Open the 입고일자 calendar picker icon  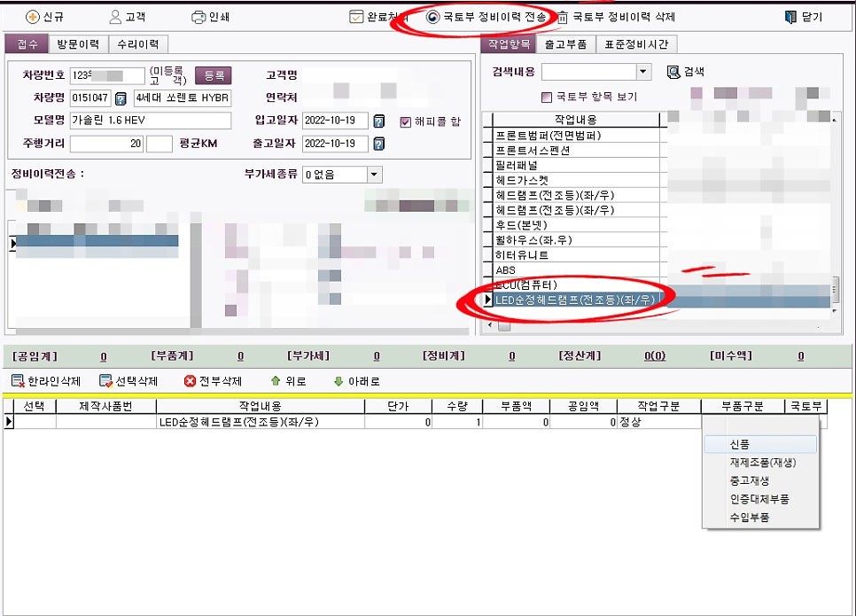[x=379, y=121]
